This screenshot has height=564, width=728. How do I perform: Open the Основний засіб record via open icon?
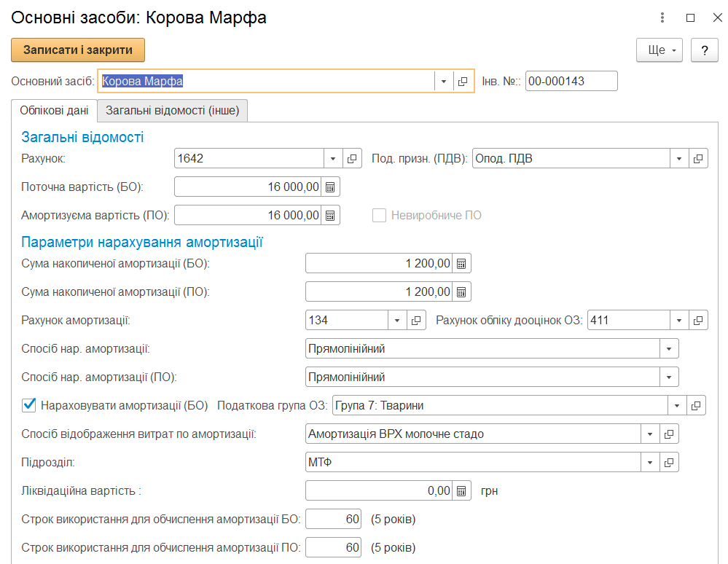coord(463,81)
